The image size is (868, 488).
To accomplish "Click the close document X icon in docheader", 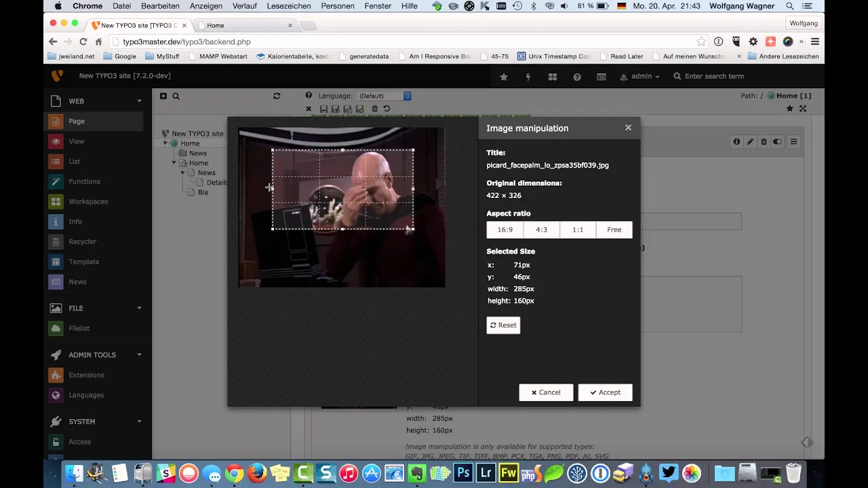I will (x=309, y=108).
